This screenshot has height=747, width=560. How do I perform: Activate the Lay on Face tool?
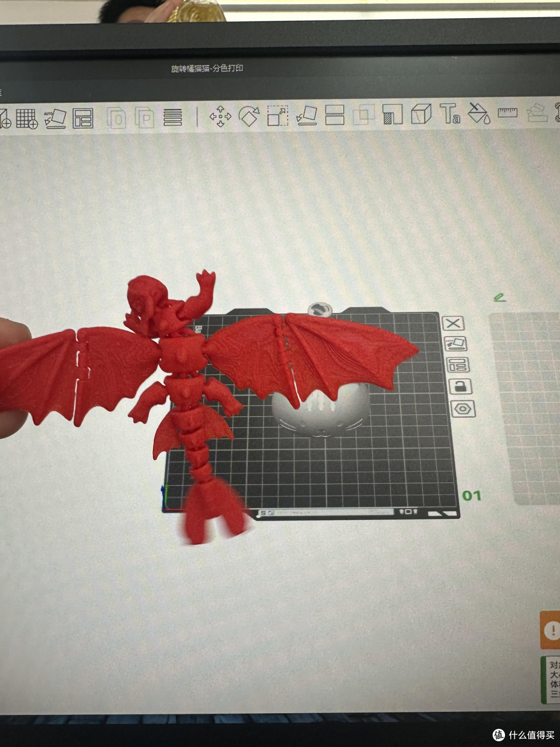click(x=306, y=115)
